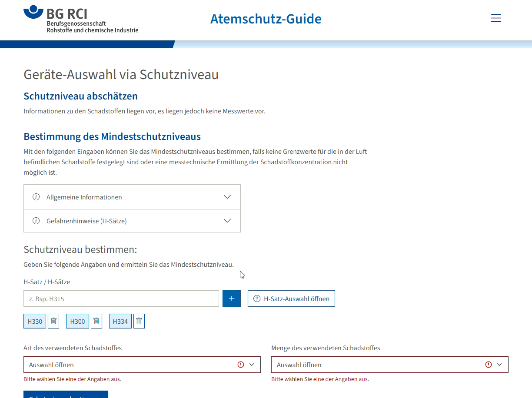Image resolution: width=532 pixels, height=398 pixels.
Task: Click into the H-Satz input field
Action: point(121,298)
